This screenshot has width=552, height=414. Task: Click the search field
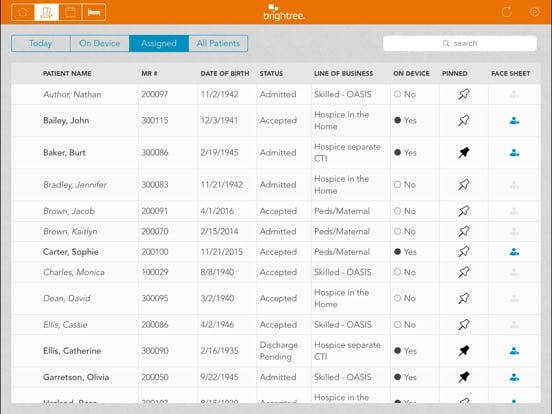[460, 43]
